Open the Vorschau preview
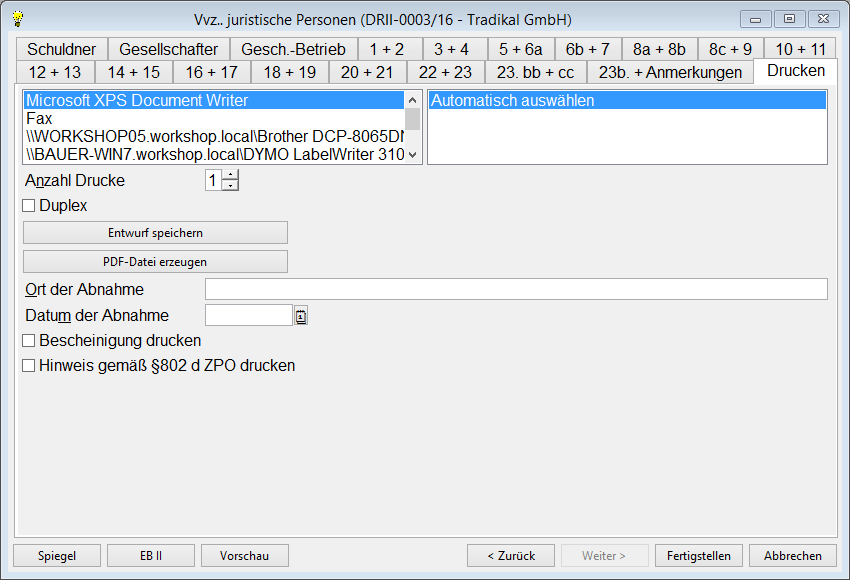 click(x=245, y=556)
